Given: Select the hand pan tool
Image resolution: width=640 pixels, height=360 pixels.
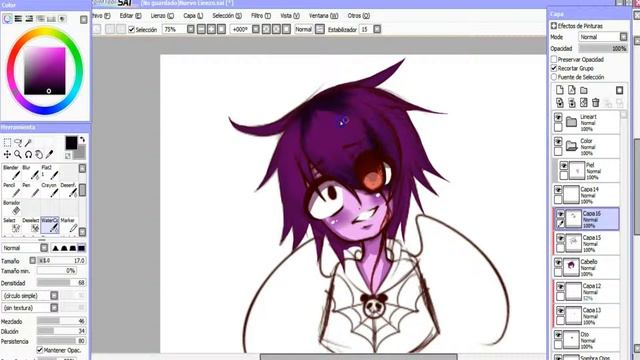Looking at the screenshot, I should pos(39,154).
